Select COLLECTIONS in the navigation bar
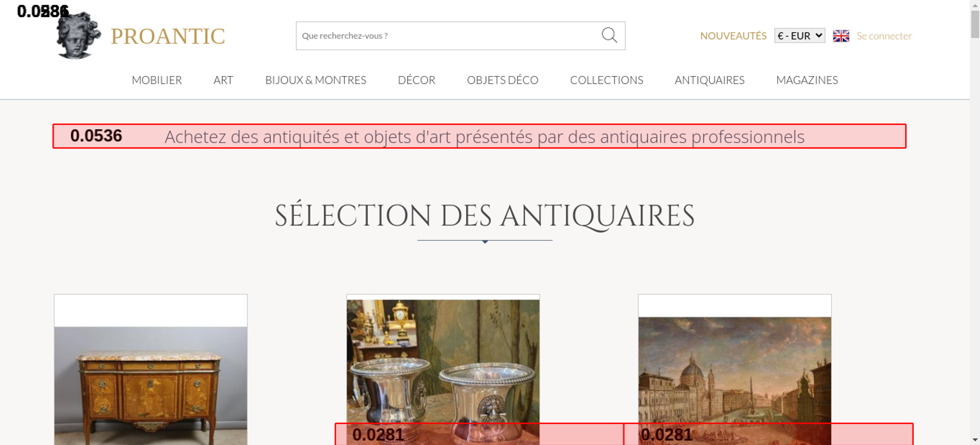The height and width of the screenshot is (445, 980). 606,80
